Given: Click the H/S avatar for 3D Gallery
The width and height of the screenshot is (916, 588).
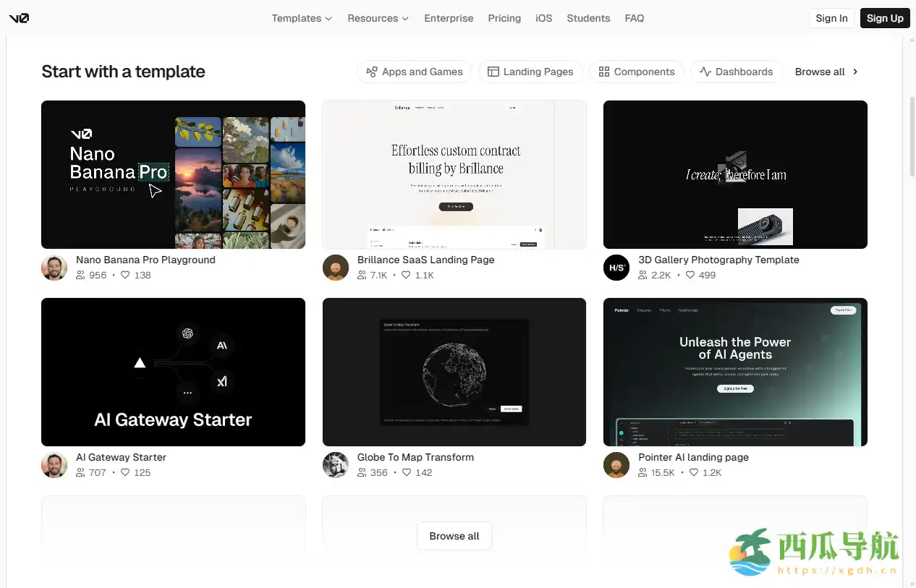Looking at the screenshot, I should [x=616, y=268].
